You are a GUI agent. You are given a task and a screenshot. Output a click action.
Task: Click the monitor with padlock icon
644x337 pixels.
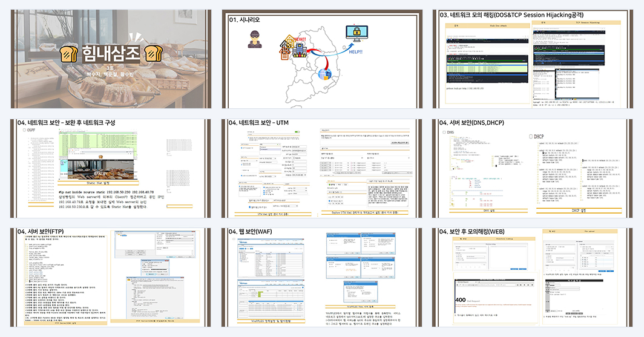tap(356, 34)
